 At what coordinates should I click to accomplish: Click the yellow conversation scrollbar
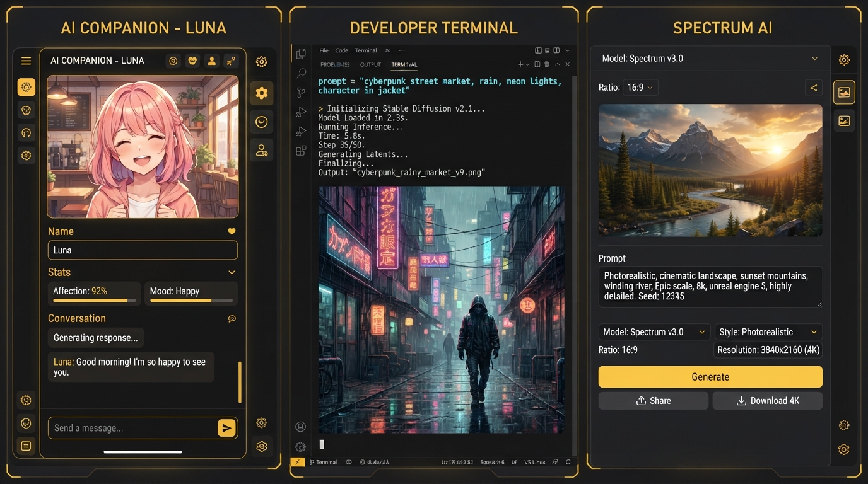(x=240, y=382)
